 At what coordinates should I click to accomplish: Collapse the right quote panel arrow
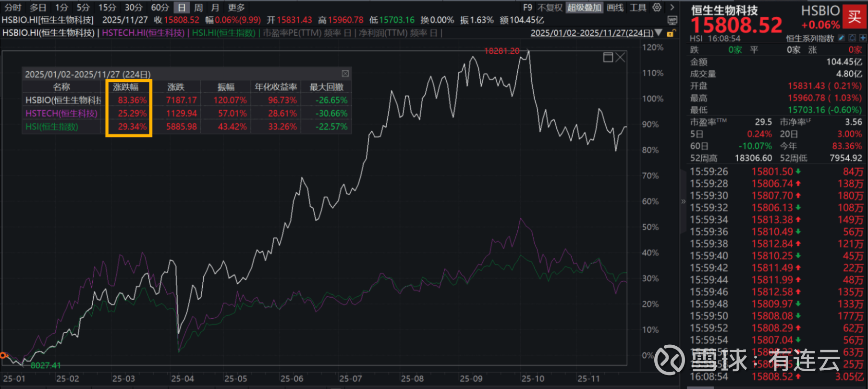coord(683,201)
